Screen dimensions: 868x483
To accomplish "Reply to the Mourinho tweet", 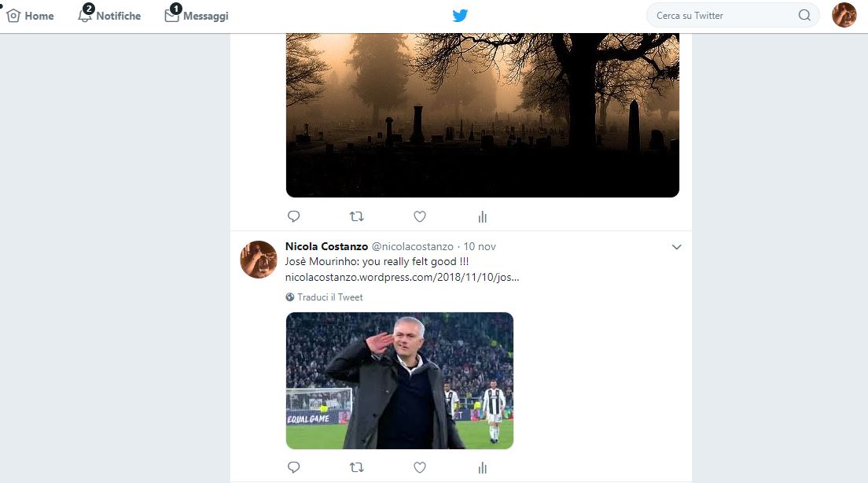I will [294, 467].
